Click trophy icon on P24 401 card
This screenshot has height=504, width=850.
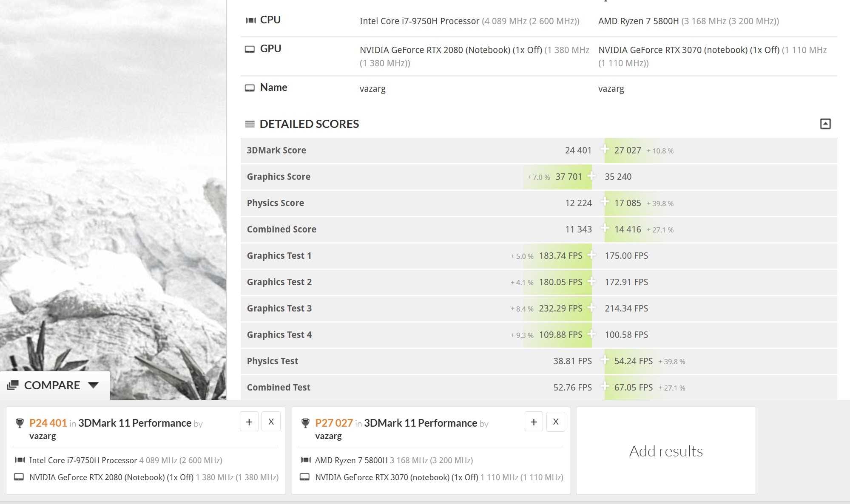[20, 423]
